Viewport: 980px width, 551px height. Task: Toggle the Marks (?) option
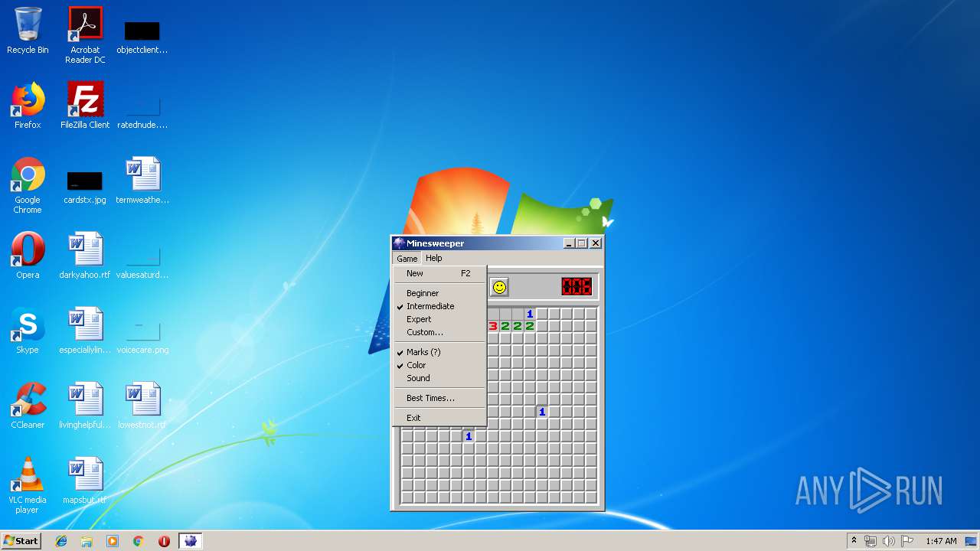pos(439,352)
